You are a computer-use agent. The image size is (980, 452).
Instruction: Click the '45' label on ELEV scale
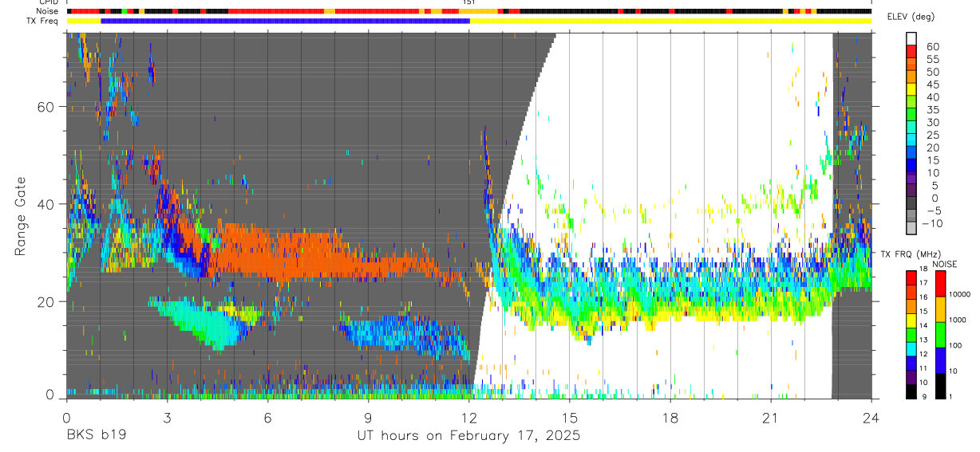[x=933, y=85]
